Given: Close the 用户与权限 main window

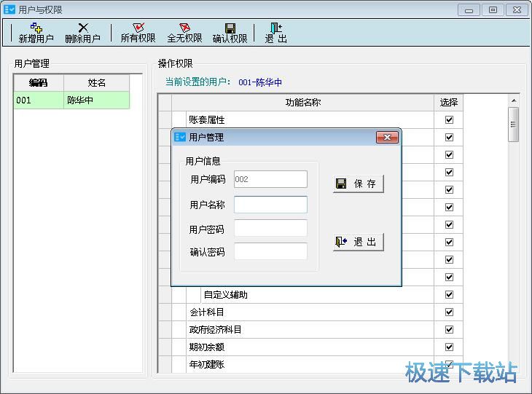Looking at the screenshot, I should pos(517,10).
